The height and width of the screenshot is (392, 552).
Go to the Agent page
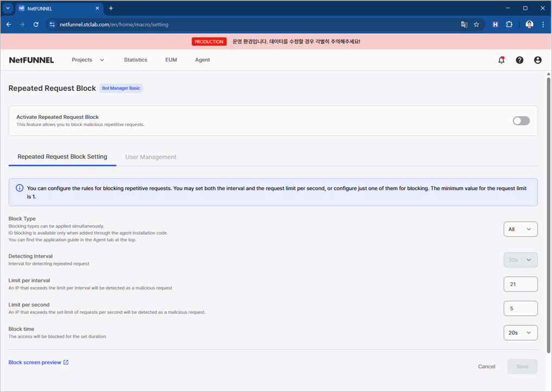[202, 60]
